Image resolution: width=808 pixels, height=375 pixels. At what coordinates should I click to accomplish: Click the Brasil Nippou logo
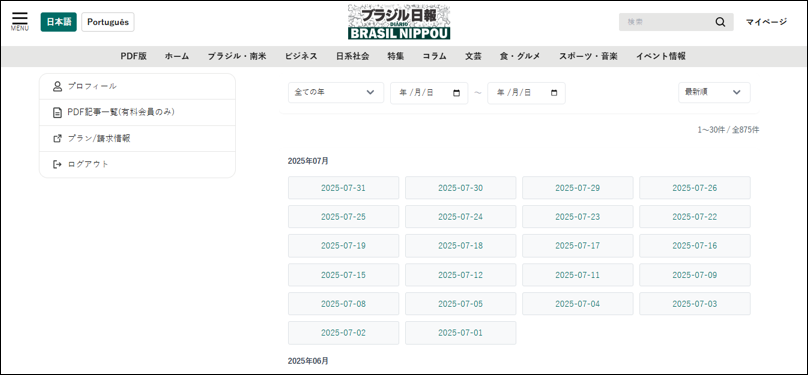399,22
